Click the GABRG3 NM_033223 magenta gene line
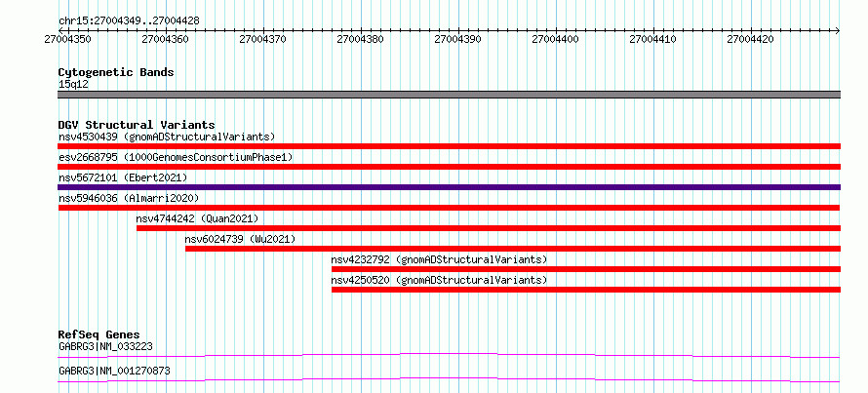Viewport: 868px width, 393px height. tap(449, 355)
